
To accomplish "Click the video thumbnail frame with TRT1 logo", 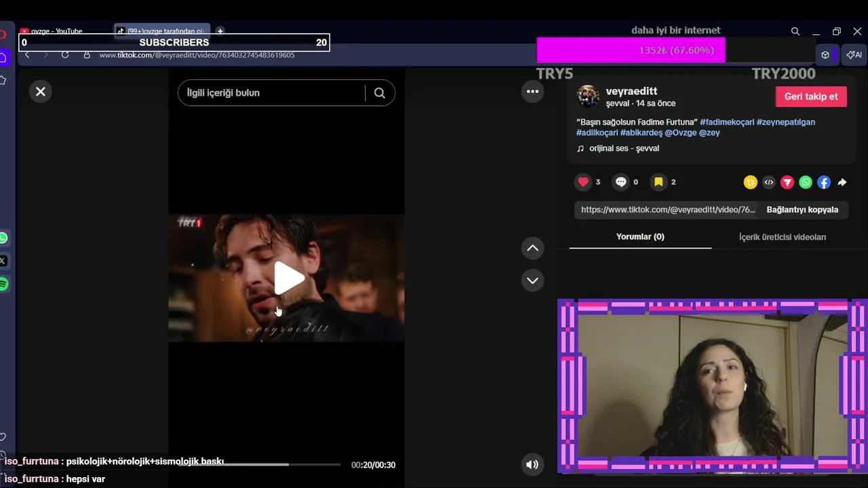I will point(286,278).
